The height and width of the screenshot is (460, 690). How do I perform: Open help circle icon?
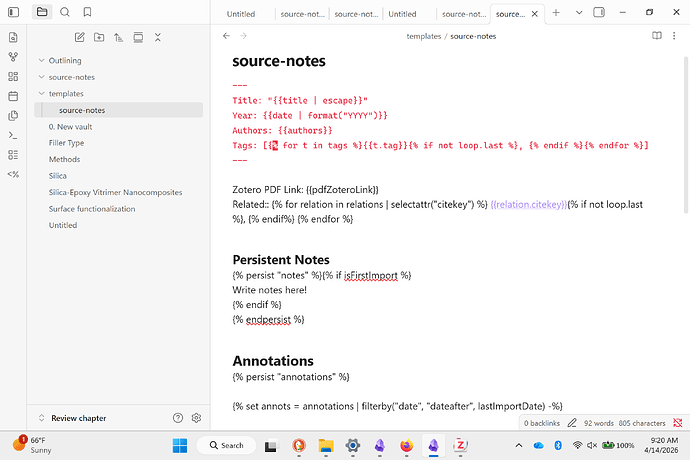point(178,418)
